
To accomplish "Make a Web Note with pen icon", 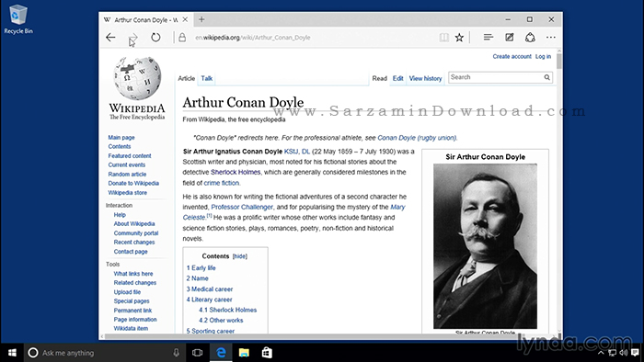I will point(510,38).
